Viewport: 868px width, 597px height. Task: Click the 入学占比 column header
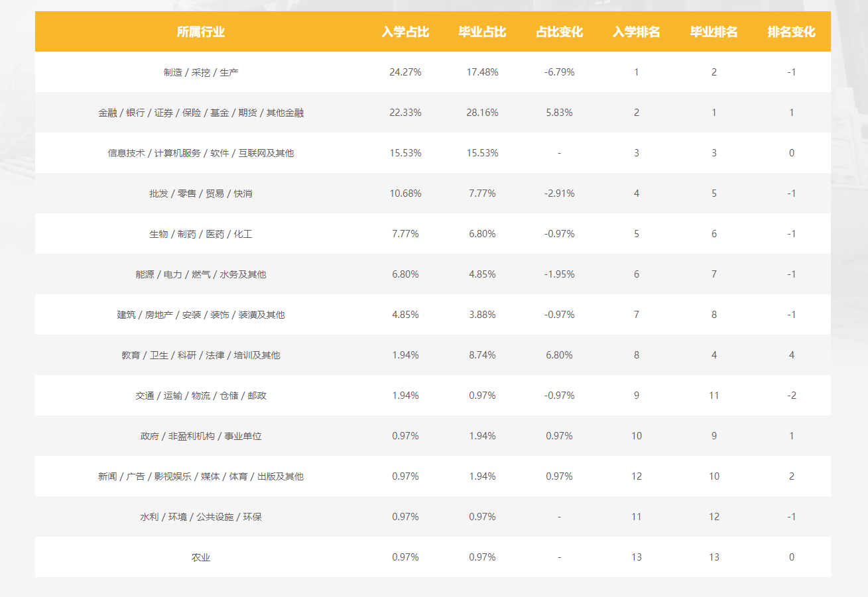(405, 32)
